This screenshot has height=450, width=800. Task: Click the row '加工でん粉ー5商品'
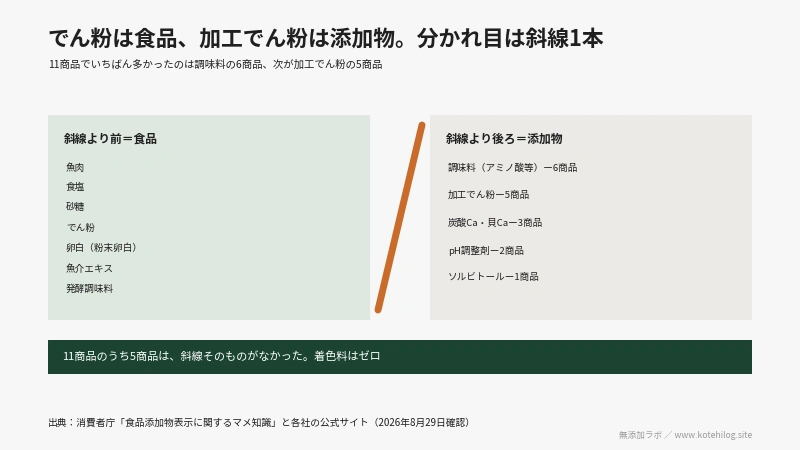pyautogui.click(x=488, y=194)
